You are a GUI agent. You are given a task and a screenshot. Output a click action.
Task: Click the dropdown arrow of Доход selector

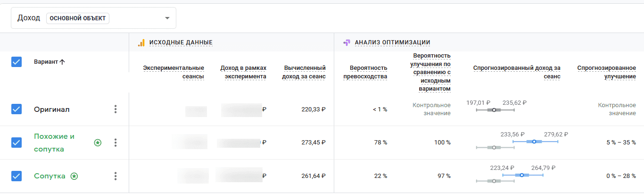(x=167, y=18)
